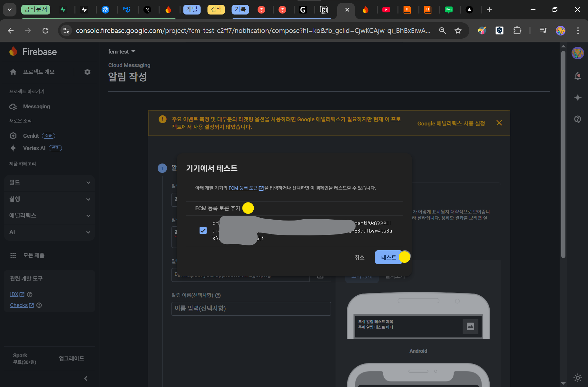Click the Cloud Messaging breadcrumb

(x=129, y=65)
